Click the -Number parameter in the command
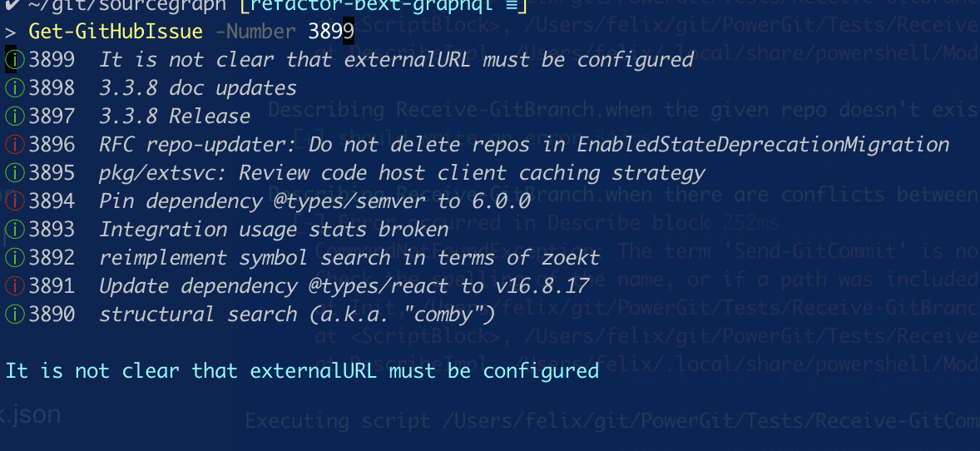The height and width of the screenshot is (451, 980). (x=255, y=32)
